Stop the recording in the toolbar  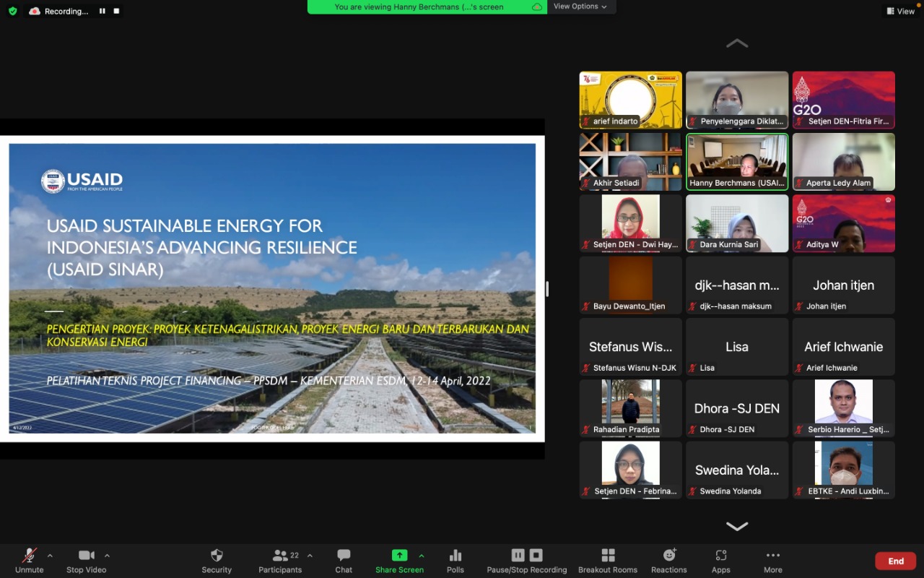[536, 555]
